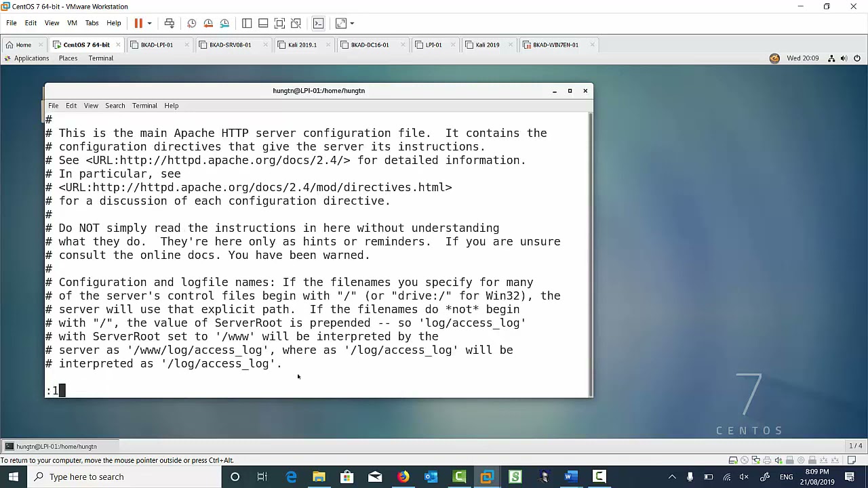This screenshot has height=488, width=868.
Task: Toggle the thumbnail bar view
Action: pyautogui.click(x=263, y=23)
